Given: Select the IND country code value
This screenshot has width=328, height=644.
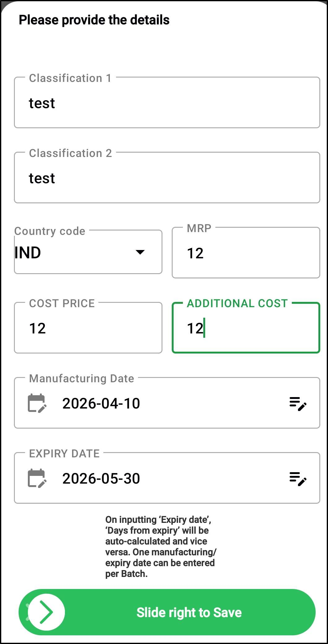Looking at the screenshot, I should point(28,253).
